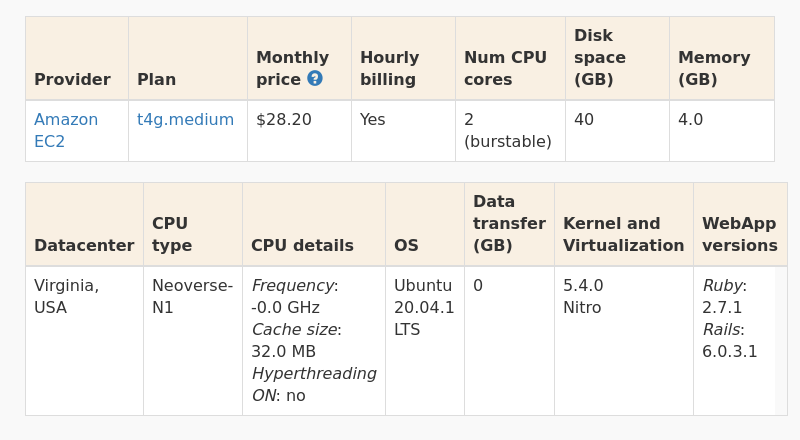800x440 pixels.
Task: Click the Hourly billing column header
Action: tap(389, 68)
